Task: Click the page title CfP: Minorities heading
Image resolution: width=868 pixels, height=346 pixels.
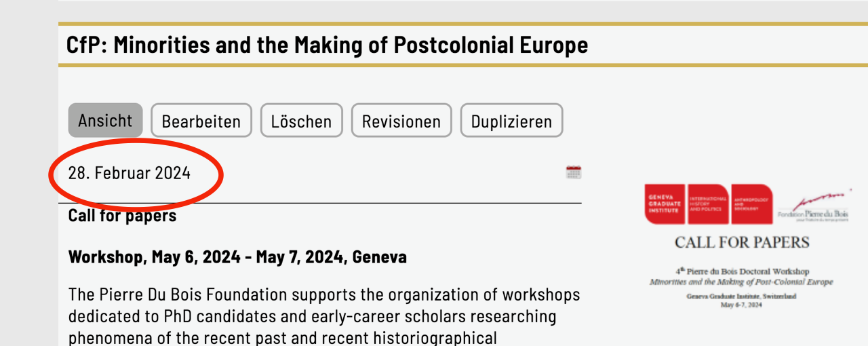Action: coord(327,45)
